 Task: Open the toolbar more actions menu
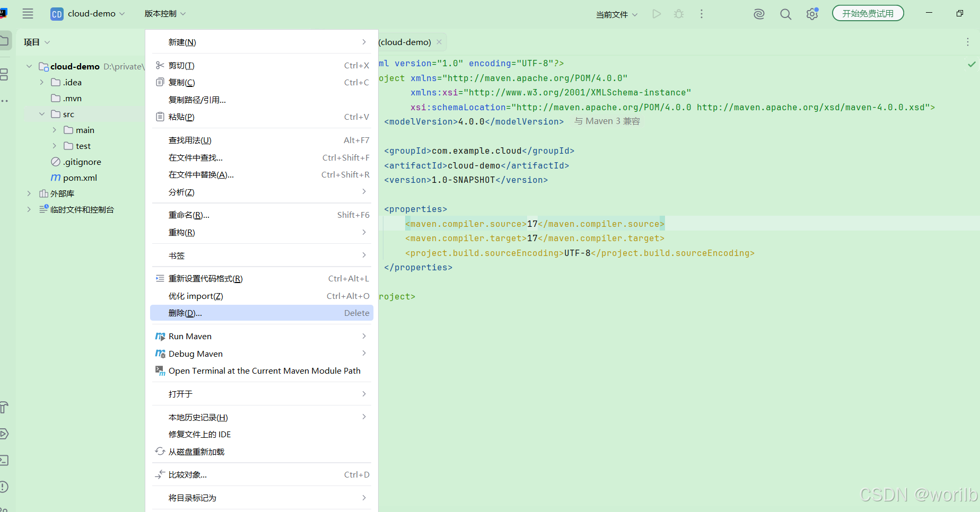[702, 14]
